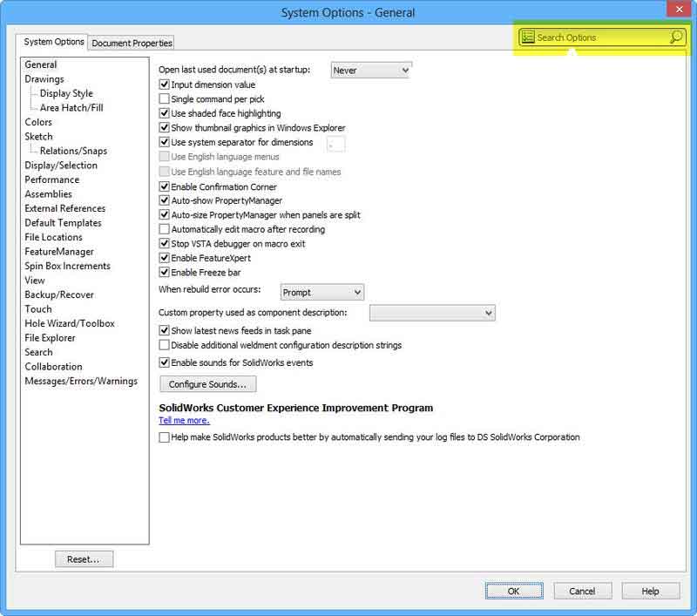697x616 pixels.
Task: Open Messages/Errors/Warnings options
Action: (81, 381)
